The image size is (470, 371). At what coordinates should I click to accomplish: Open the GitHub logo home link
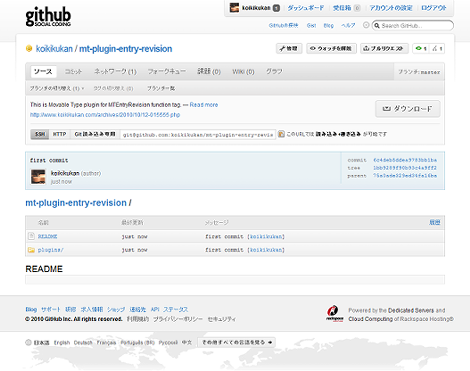pyautogui.click(x=48, y=16)
